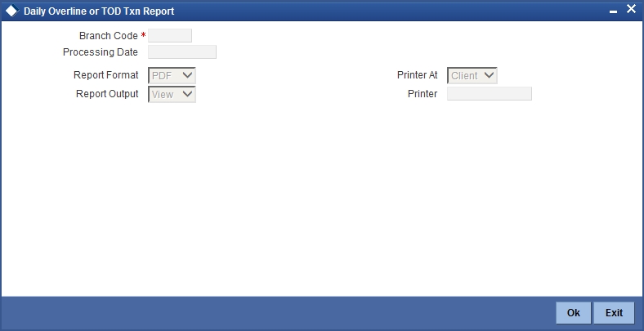Click the Printer At label

pyautogui.click(x=418, y=75)
